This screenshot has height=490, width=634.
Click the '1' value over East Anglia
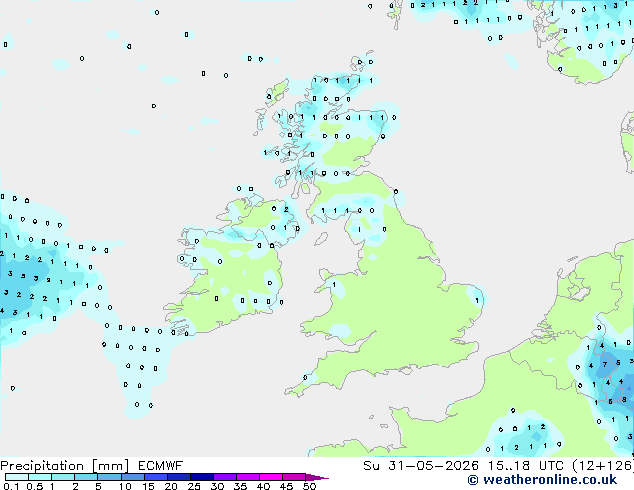(x=478, y=300)
